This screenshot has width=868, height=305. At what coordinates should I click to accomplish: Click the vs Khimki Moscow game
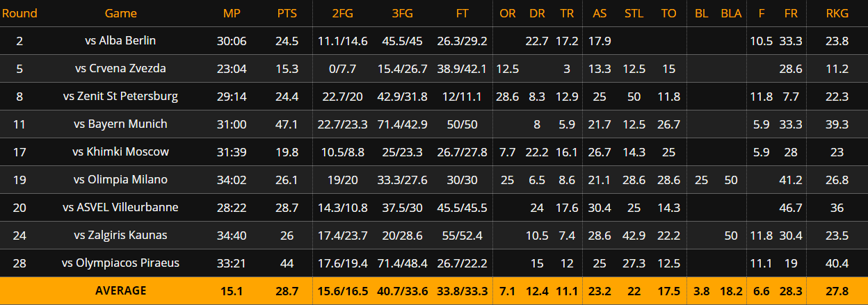coord(120,152)
